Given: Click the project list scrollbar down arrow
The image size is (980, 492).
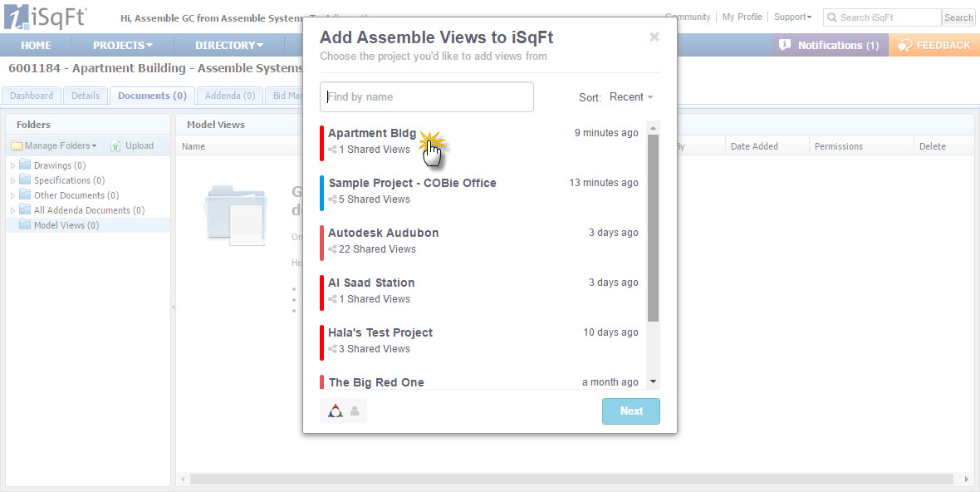Looking at the screenshot, I should (653, 381).
